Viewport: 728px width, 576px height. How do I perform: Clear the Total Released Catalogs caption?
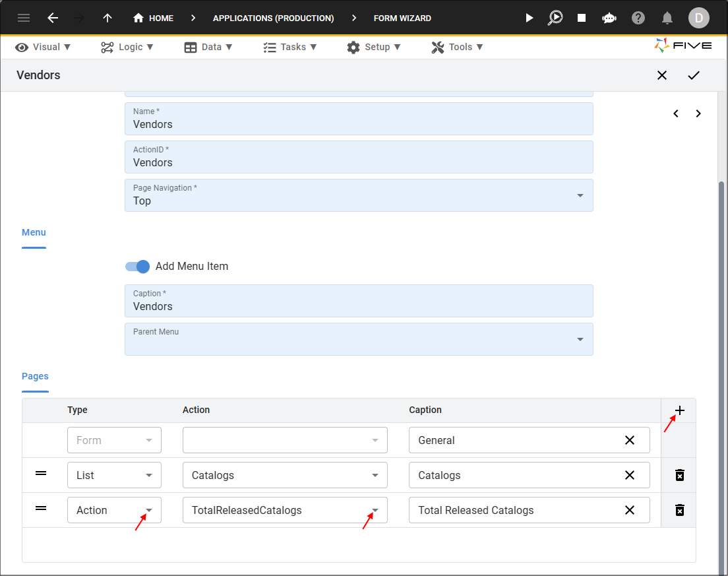pyautogui.click(x=630, y=510)
